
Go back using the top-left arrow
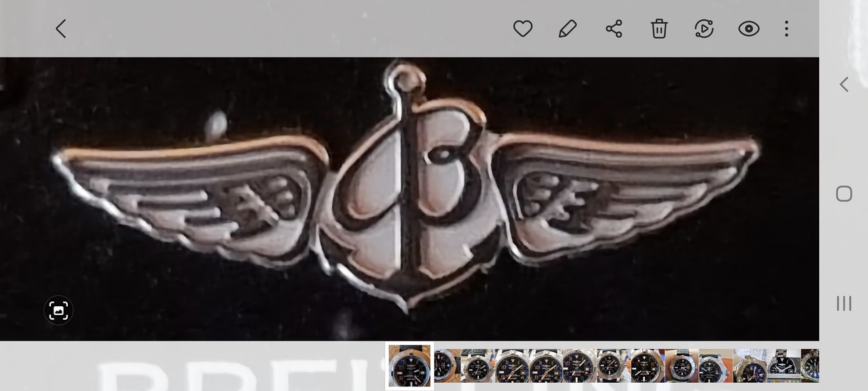(61, 29)
